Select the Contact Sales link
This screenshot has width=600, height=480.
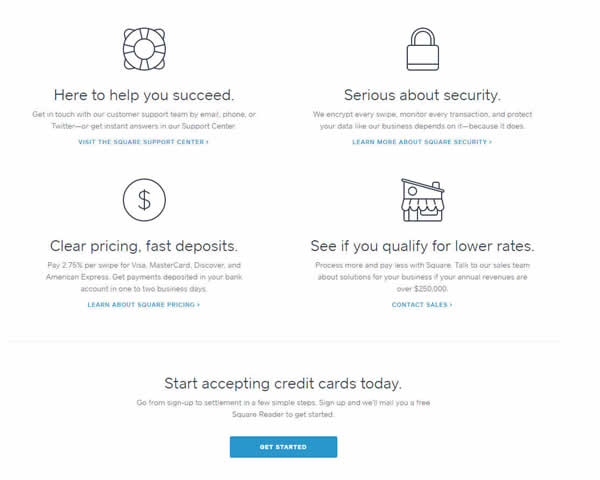[422, 305]
